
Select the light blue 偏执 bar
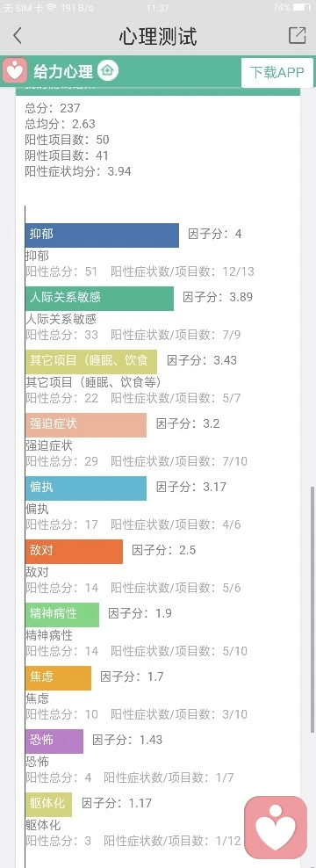[86, 488]
